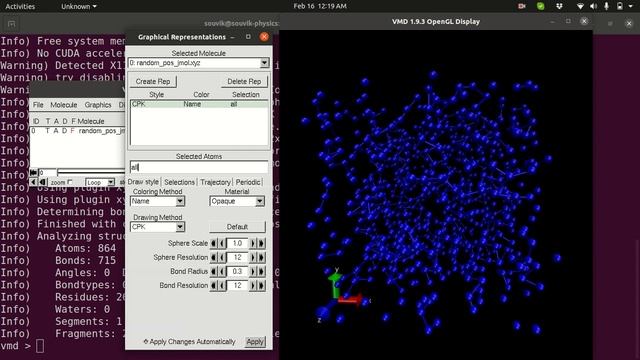Click the Sphere Scale value field 1.0
The width and height of the screenshot is (640, 360).
(x=237, y=243)
